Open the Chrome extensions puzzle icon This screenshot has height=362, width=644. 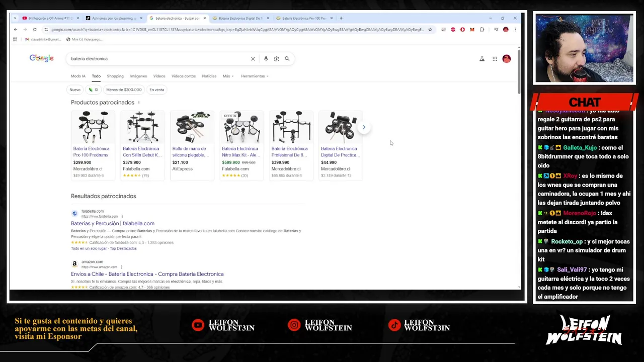[x=481, y=29]
